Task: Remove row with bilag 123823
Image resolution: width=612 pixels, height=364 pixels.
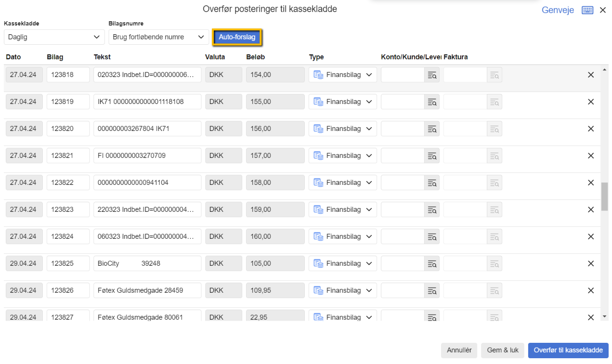Action: click(x=591, y=210)
